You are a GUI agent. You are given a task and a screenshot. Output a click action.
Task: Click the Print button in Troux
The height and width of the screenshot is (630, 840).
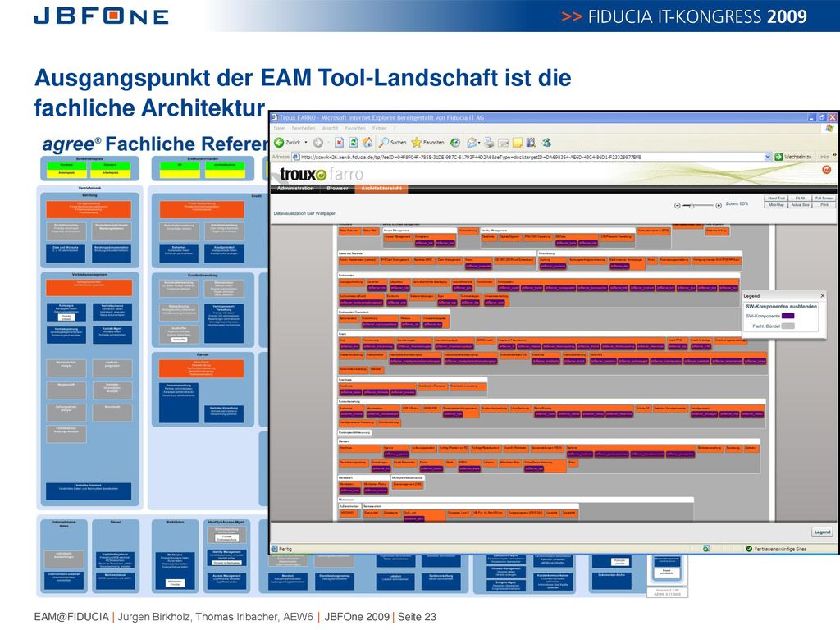824,204
